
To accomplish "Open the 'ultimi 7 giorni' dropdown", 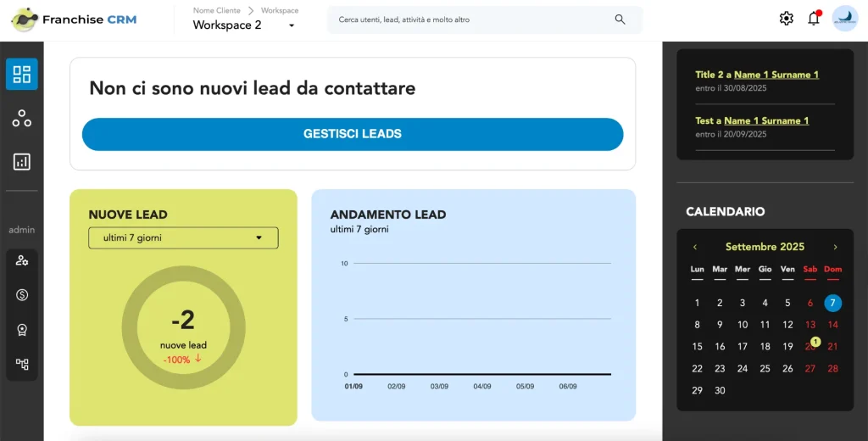I will 183,238.
